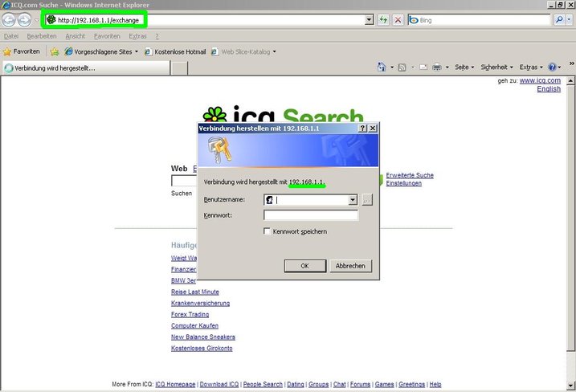Screen dimensions: 576x392
Task: Open the Seite menu dropdown
Action: 464,67
